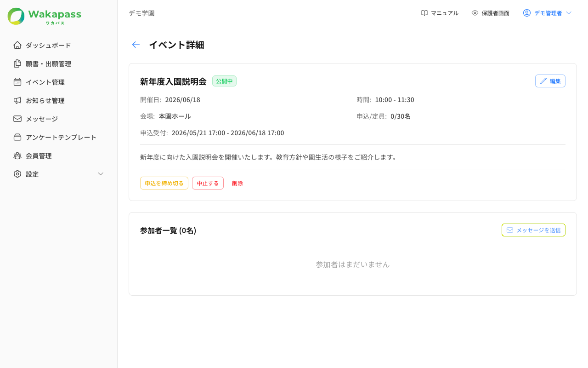Click the 設定 gear icon
588x368 pixels.
[17, 174]
